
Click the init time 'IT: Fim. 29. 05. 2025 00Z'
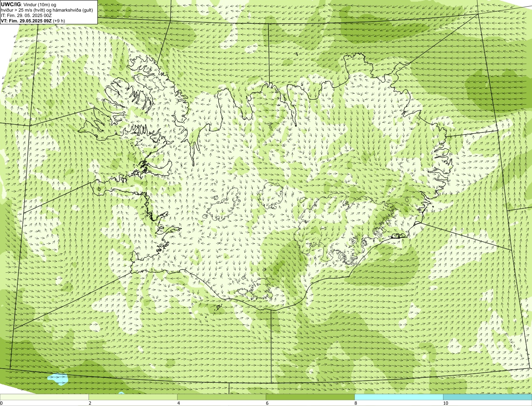(27, 15)
